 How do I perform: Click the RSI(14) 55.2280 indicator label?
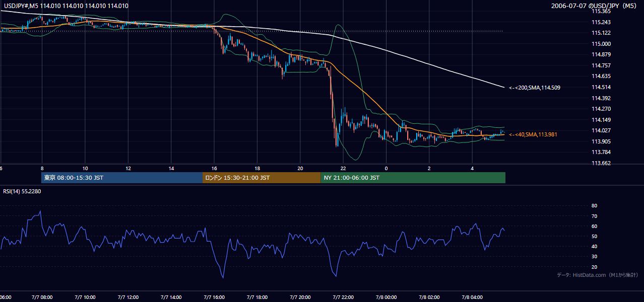coord(22,191)
